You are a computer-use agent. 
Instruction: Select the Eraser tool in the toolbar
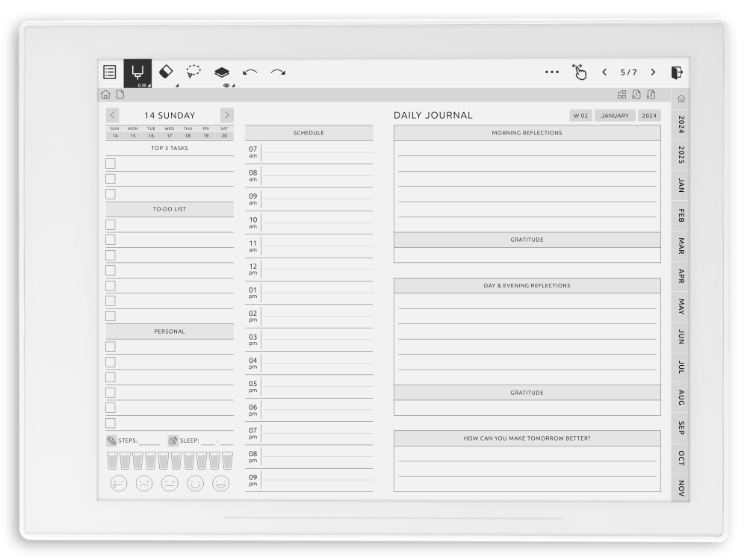point(166,72)
